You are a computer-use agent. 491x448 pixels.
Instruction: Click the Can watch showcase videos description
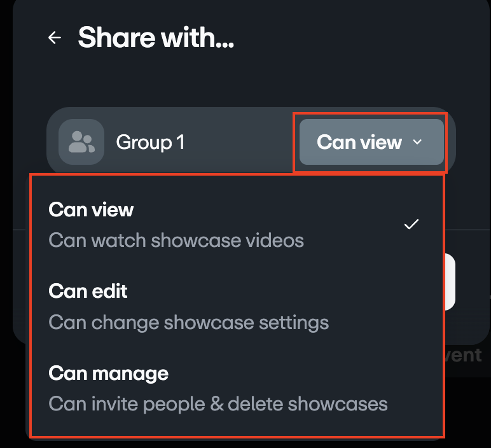[x=176, y=241]
